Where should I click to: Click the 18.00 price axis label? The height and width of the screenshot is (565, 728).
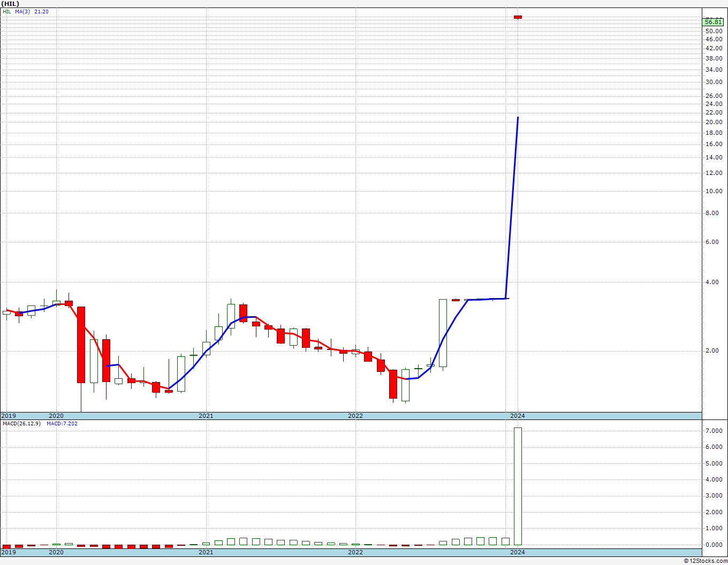click(714, 133)
